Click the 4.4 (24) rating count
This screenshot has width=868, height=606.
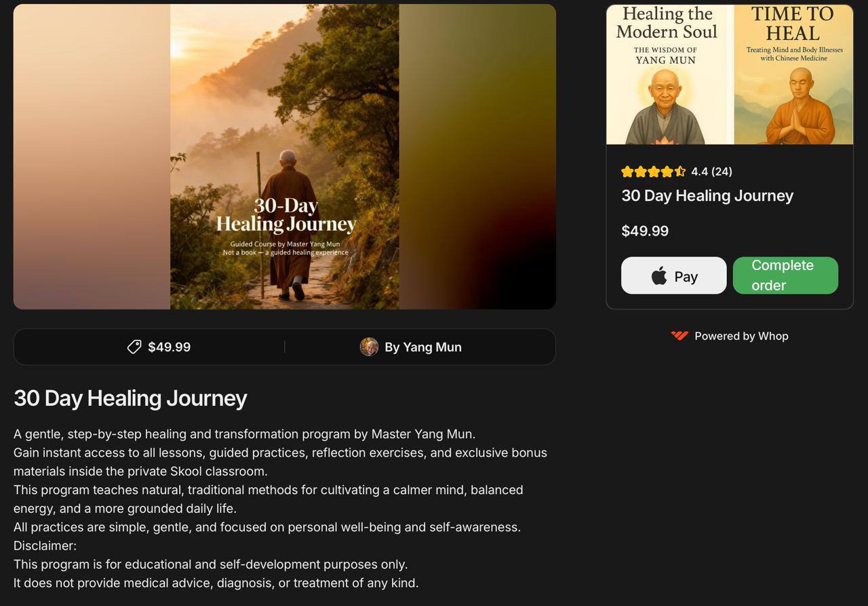coord(711,172)
